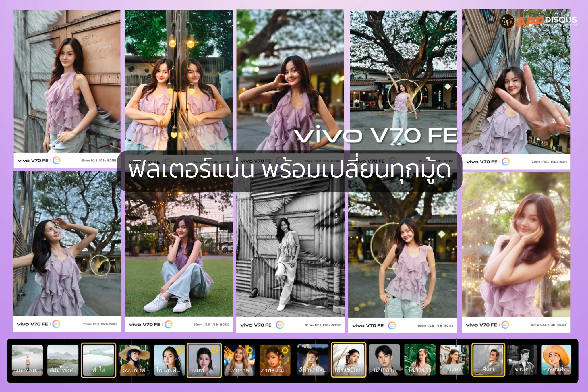The image size is (588, 392).
Task: Open the black-and-white 35mm ISO527 photo
Action: click(290, 253)
